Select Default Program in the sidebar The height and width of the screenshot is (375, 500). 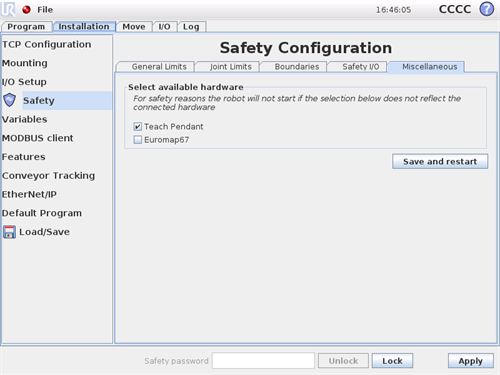[x=42, y=213]
